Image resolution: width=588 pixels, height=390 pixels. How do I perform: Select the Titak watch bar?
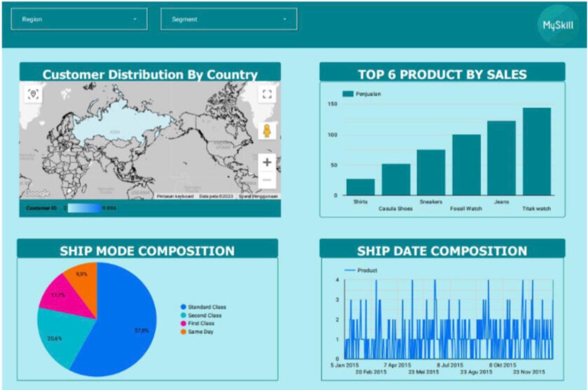pos(537,152)
